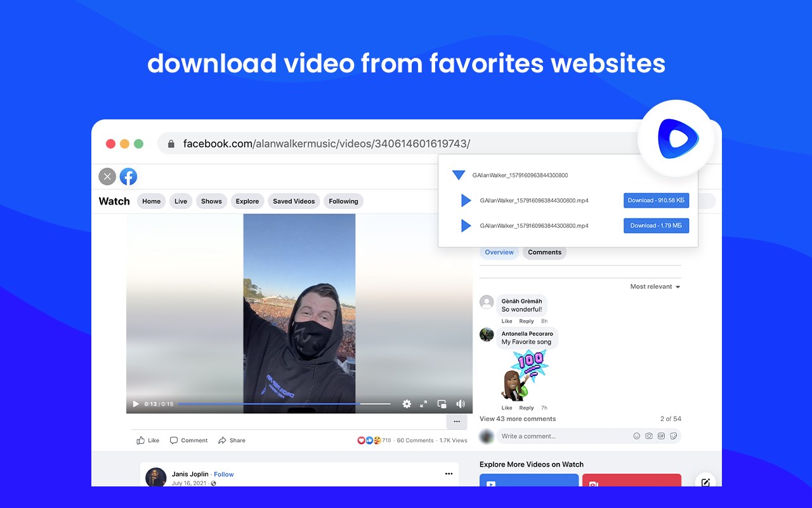This screenshot has height=508, width=812.
Task: Open video settings gear icon
Action: click(x=407, y=404)
